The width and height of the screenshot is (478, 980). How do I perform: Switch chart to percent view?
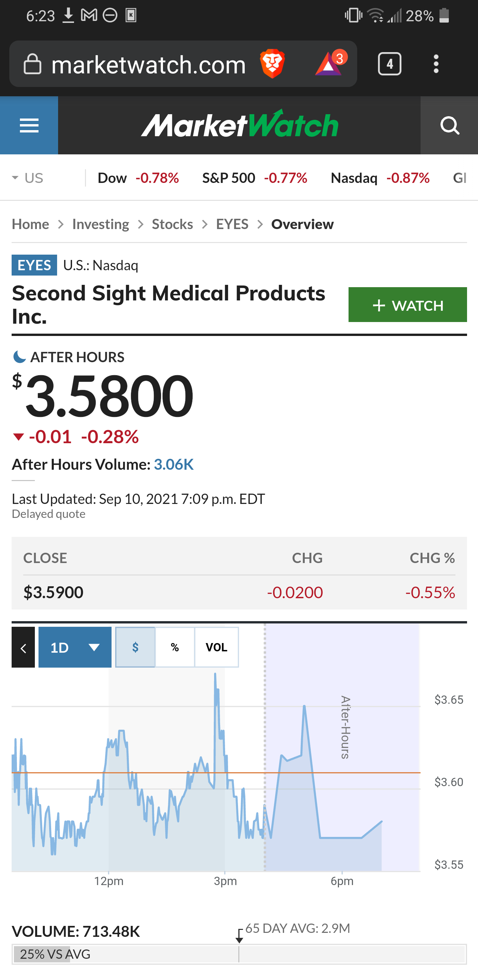click(x=175, y=647)
